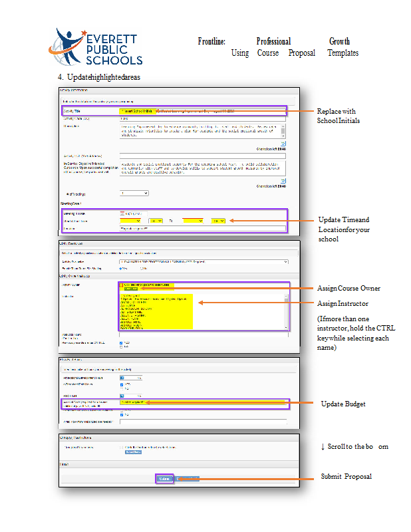This screenshot has height=532, width=411.
Task: Click the Assign Instructor annotation text
Action: pos(342,303)
